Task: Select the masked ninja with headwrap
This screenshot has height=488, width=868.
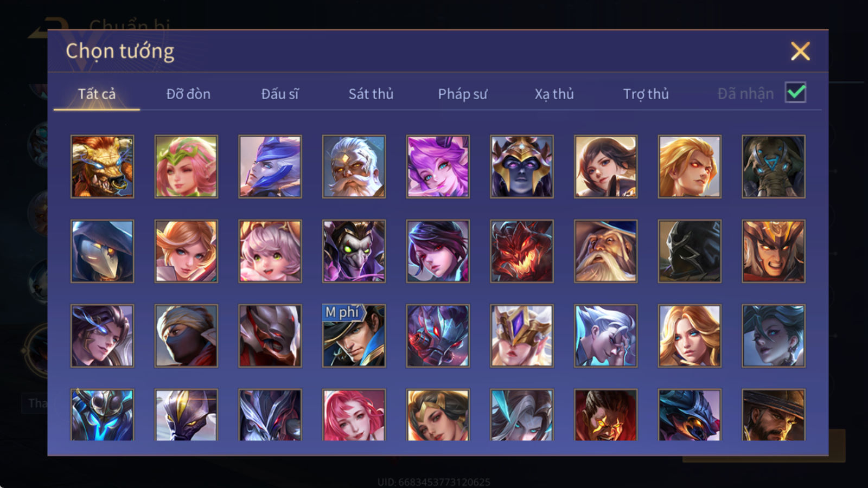Action: click(186, 336)
